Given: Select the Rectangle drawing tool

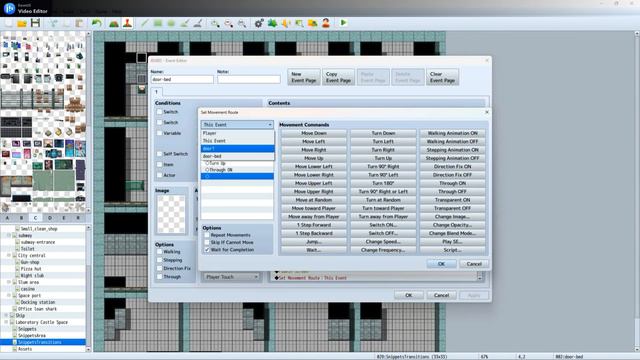Looking at the screenshot, I should [158, 23].
